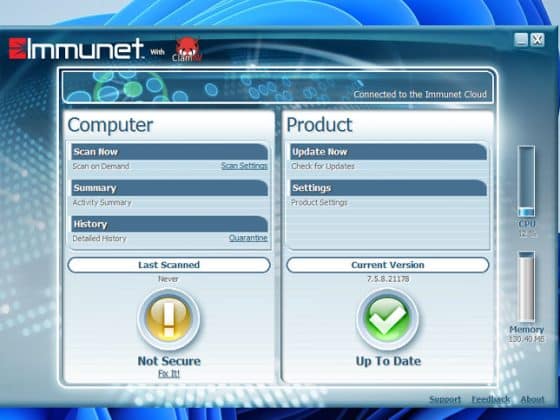560x420 pixels.
Task: Click the Immunet logo
Action: point(76,49)
